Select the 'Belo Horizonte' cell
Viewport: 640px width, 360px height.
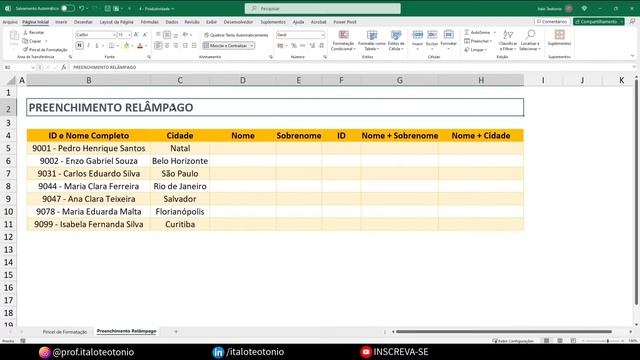pyautogui.click(x=180, y=161)
